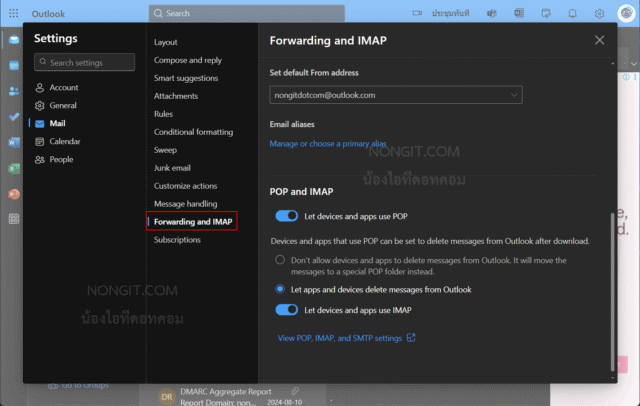640x406 pixels.
Task: Open the app launcher grid icon
Action: (13, 13)
